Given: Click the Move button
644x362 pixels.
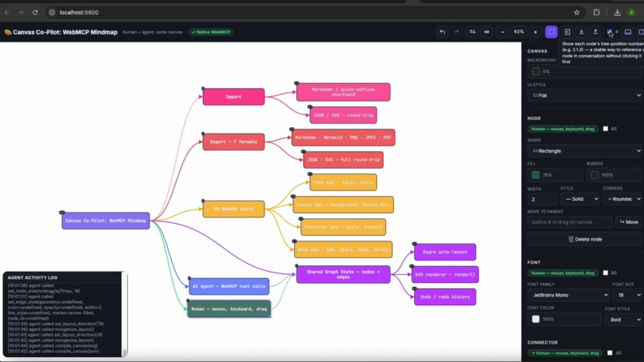Looking at the screenshot, I should pos(629,222).
